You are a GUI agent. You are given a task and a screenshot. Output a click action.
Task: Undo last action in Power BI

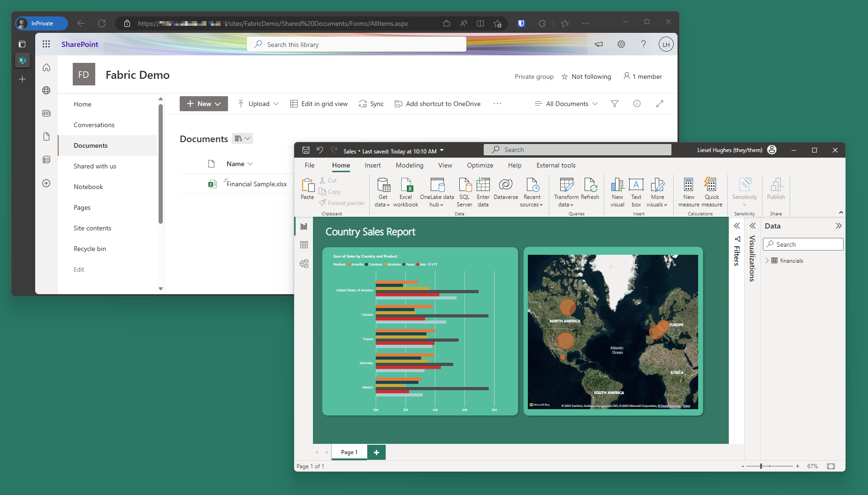[320, 150]
